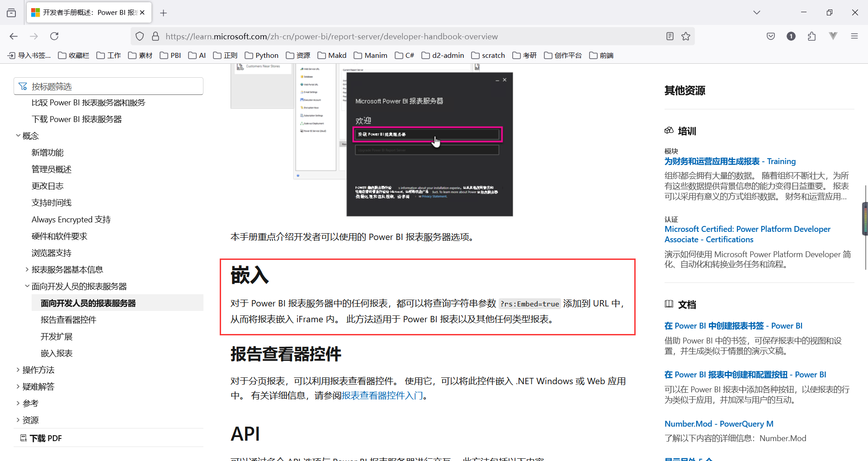Expand the 资源 section in sidebar
This screenshot has width=868, height=461.
tap(18, 420)
